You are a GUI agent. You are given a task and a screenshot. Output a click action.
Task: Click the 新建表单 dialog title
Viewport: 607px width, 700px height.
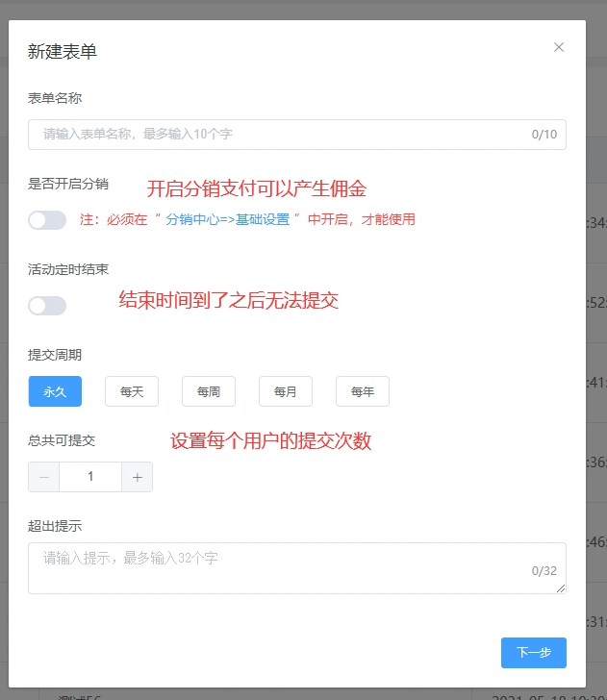pos(63,52)
